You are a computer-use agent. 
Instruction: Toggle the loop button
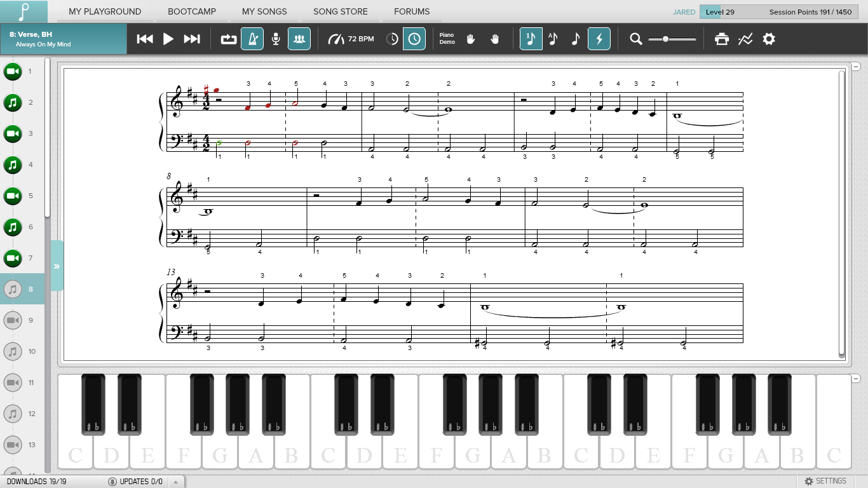pos(229,39)
